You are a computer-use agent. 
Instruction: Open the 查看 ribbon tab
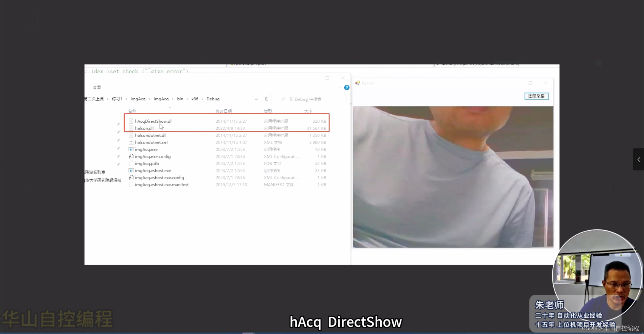pos(97,88)
